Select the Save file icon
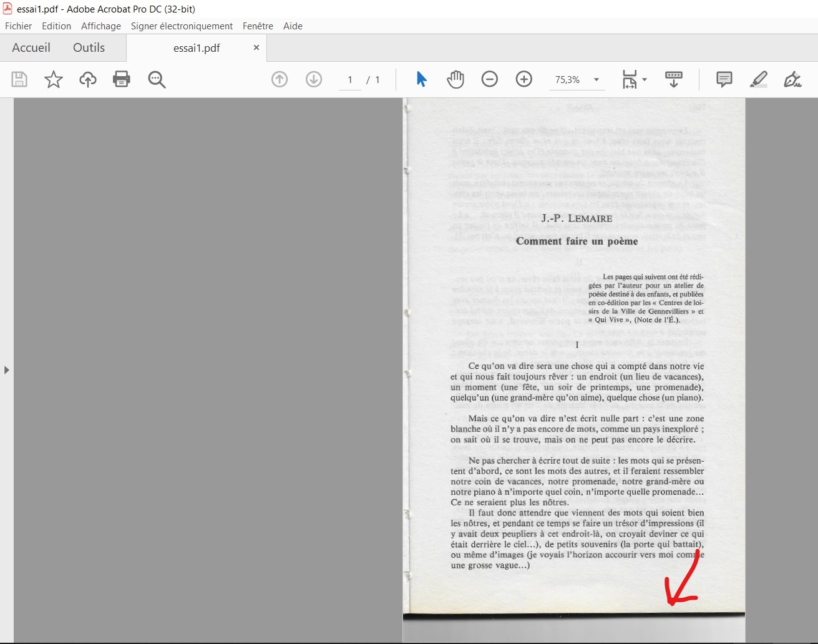Screen dimensions: 818x644 pos(19,79)
